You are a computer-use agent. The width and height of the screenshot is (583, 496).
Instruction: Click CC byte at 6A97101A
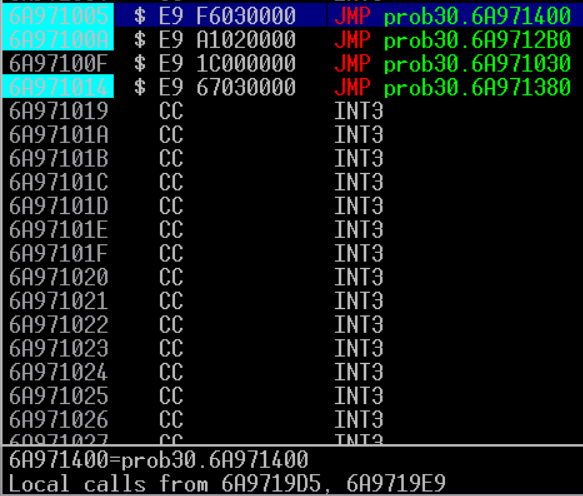pyautogui.click(x=171, y=135)
